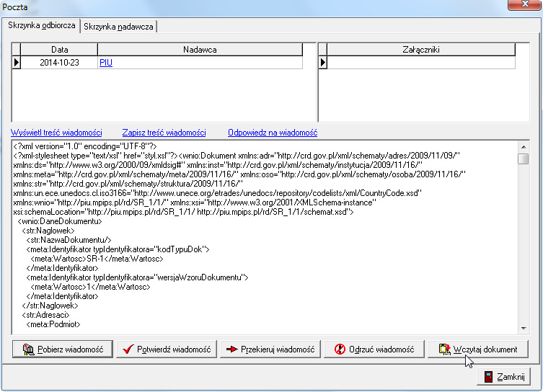The height and width of the screenshot is (392, 543).
Task: Click the scroll up arrow of the message text
Action: click(524, 147)
